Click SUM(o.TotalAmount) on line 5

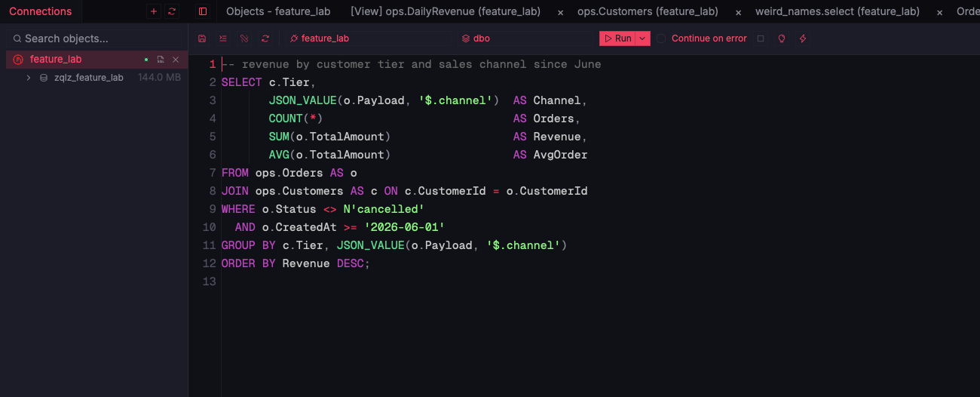pyautogui.click(x=330, y=137)
